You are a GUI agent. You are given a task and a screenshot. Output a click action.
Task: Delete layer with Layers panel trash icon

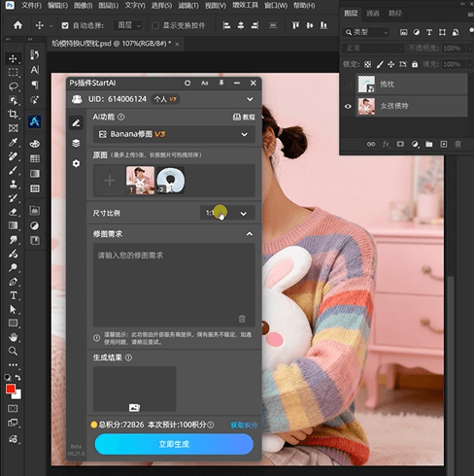point(457,144)
